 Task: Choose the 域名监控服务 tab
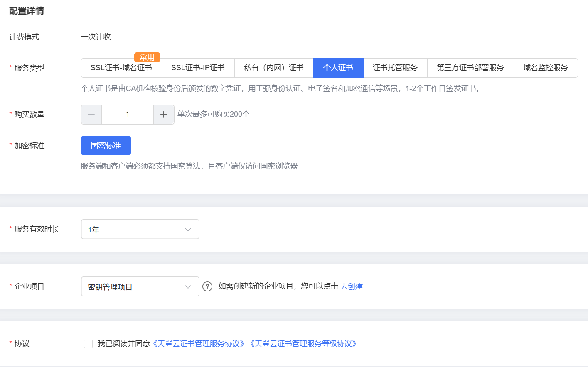545,68
